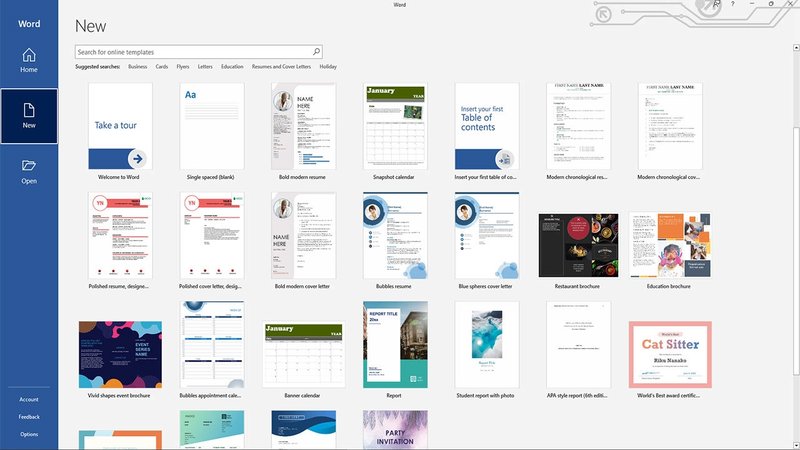
Task: Open the Account page from the sidebar
Action: (29, 399)
